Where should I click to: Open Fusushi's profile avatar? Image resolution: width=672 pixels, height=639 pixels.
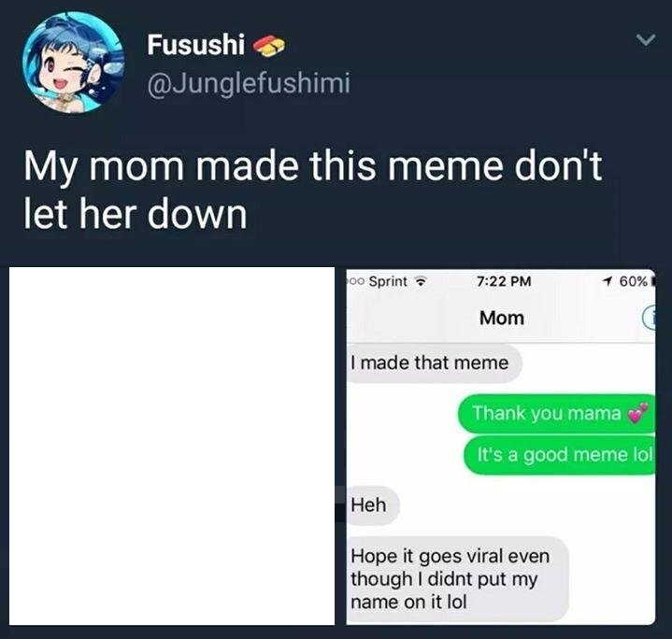coord(73,63)
